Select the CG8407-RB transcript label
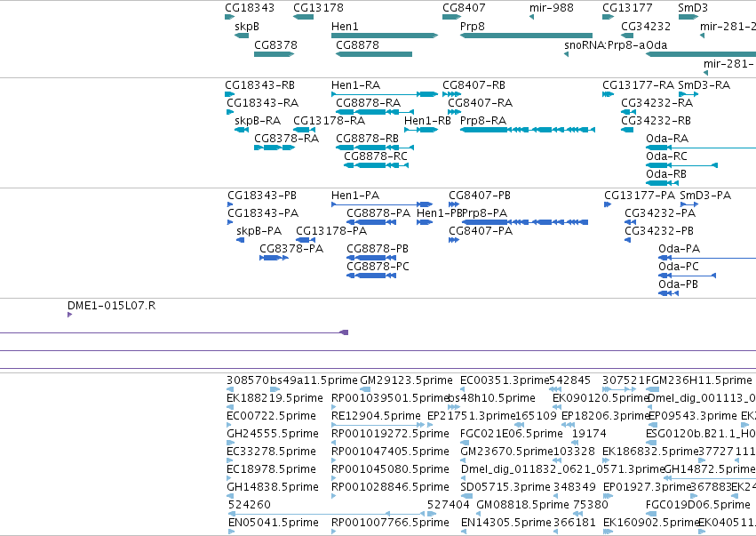 point(474,85)
